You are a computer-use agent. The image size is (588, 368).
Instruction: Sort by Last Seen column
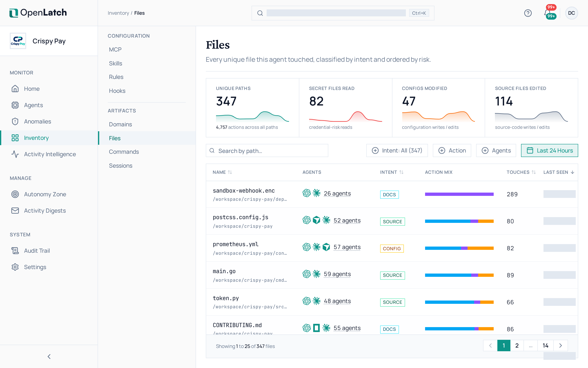point(559,172)
